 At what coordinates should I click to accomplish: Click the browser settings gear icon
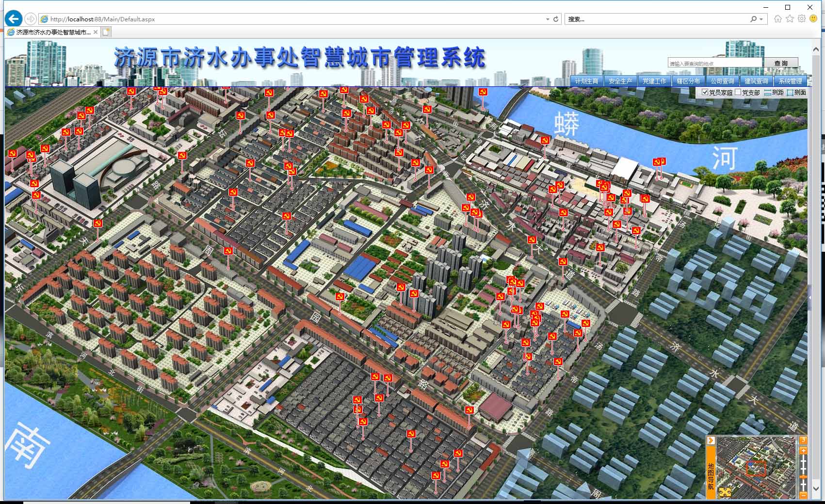[x=801, y=19]
